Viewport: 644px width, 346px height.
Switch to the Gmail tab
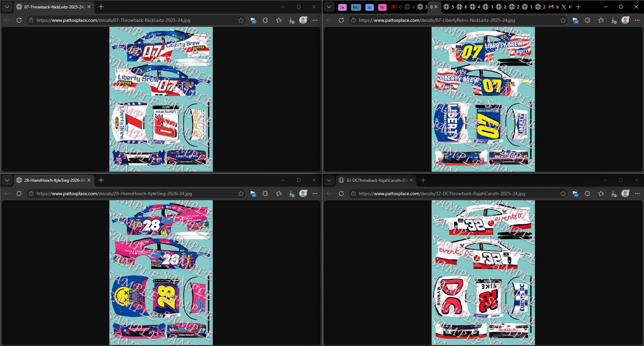coord(553,7)
